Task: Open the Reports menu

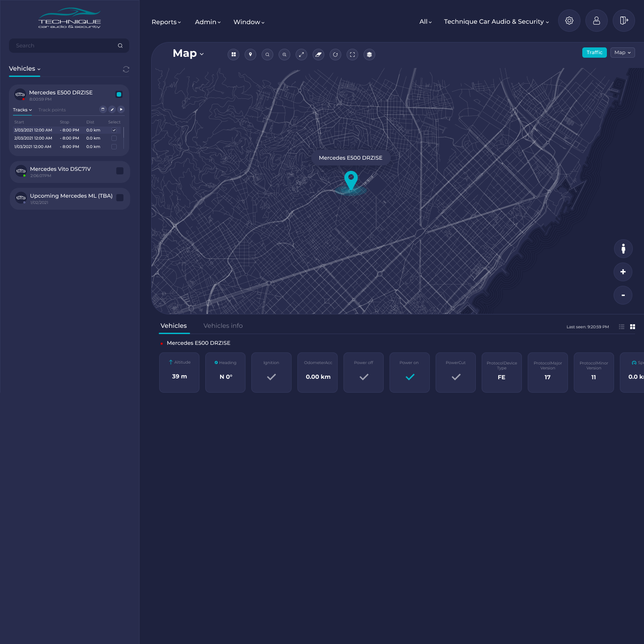Action: click(x=166, y=22)
